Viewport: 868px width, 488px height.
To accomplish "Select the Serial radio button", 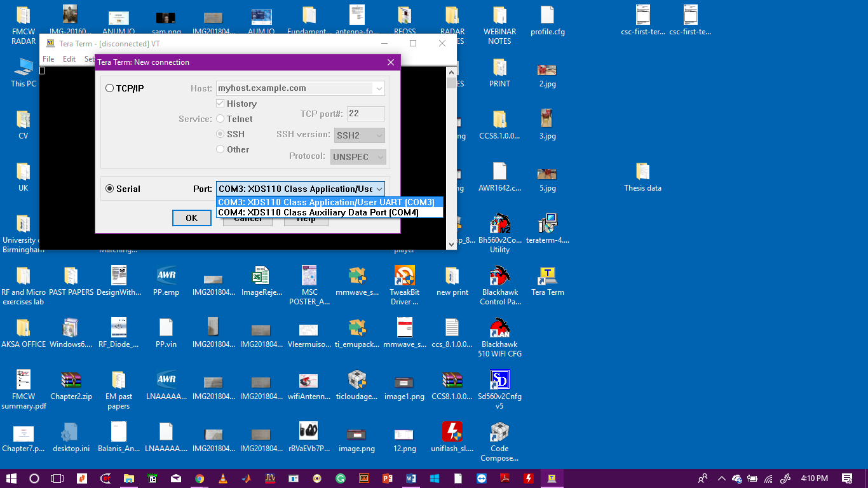I will point(110,189).
